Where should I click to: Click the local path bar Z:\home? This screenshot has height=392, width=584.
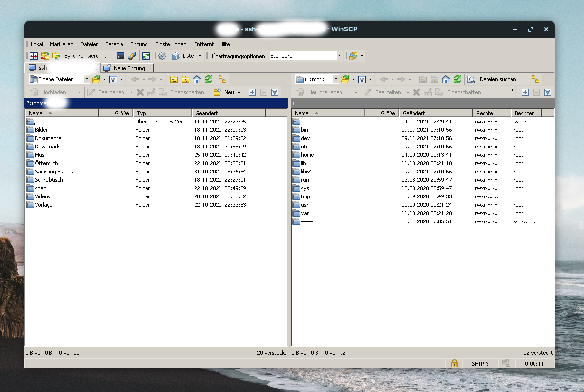[x=156, y=103]
